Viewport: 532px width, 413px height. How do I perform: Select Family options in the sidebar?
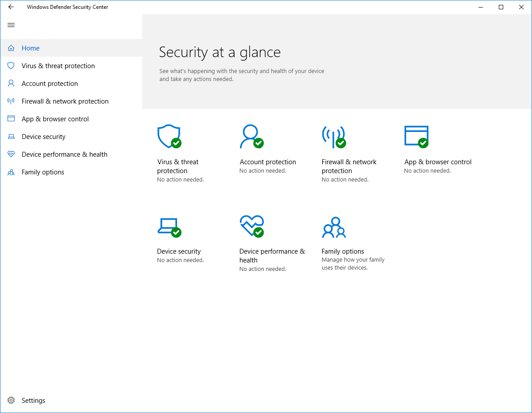(x=43, y=172)
